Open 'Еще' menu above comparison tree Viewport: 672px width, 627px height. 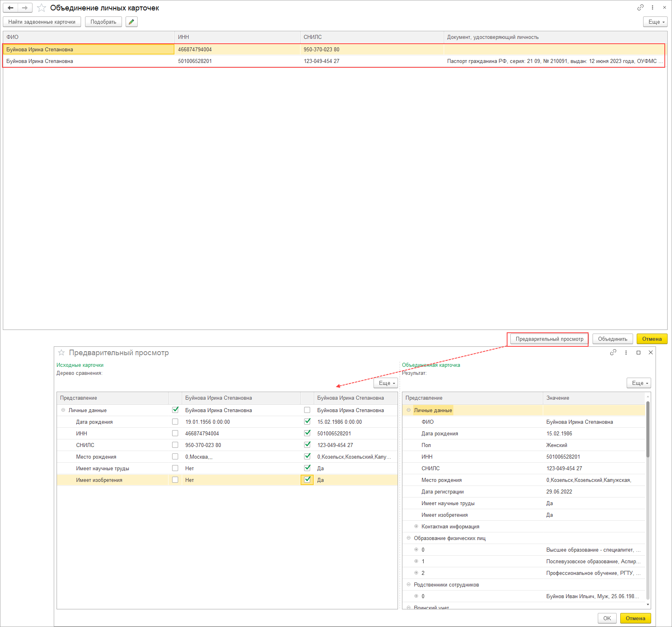[x=386, y=383]
